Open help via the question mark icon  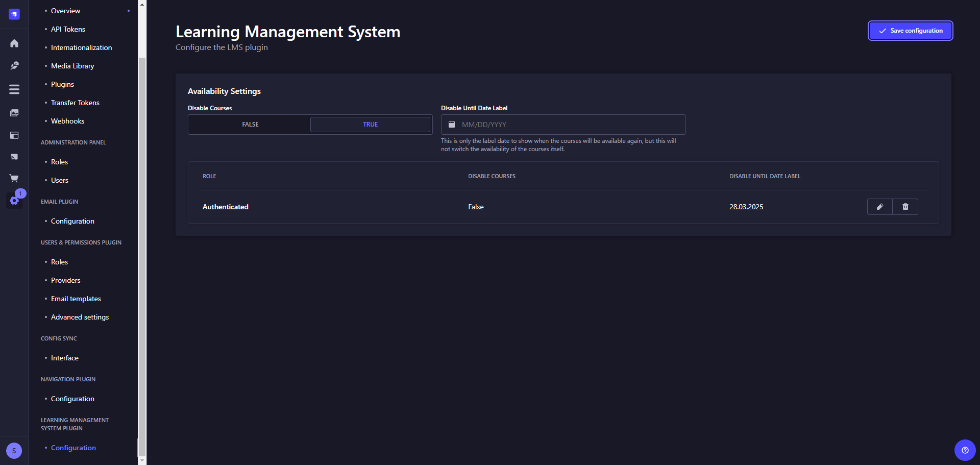pyautogui.click(x=965, y=450)
